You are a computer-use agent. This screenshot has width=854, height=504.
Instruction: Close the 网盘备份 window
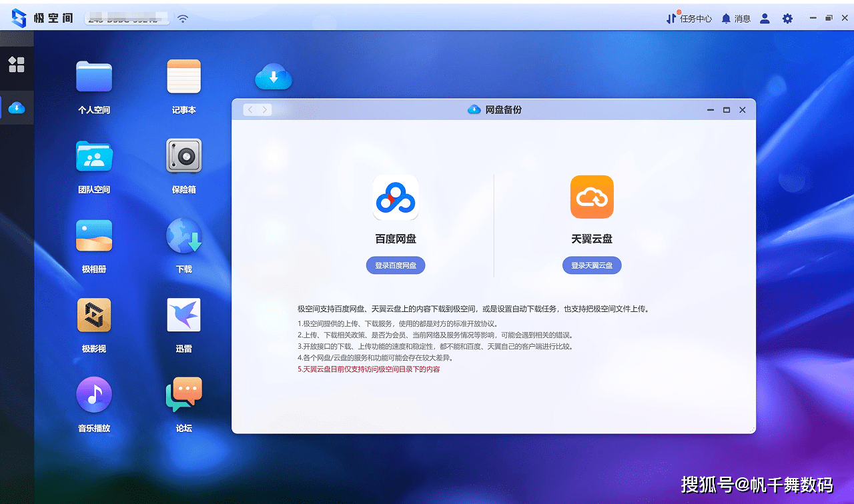pyautogui.click(x=743, y=110)
